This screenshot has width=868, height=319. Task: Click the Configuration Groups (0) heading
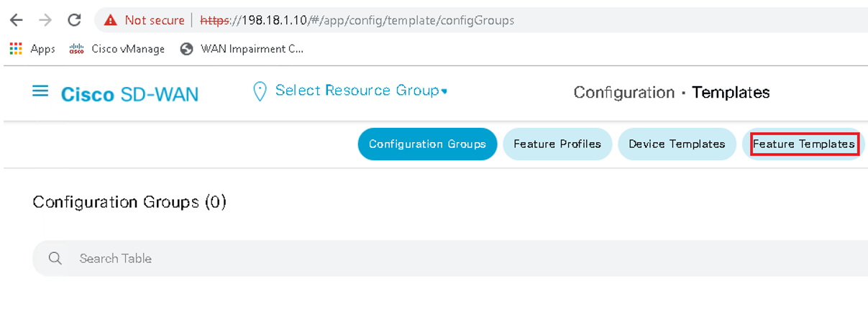click(129, 202)
